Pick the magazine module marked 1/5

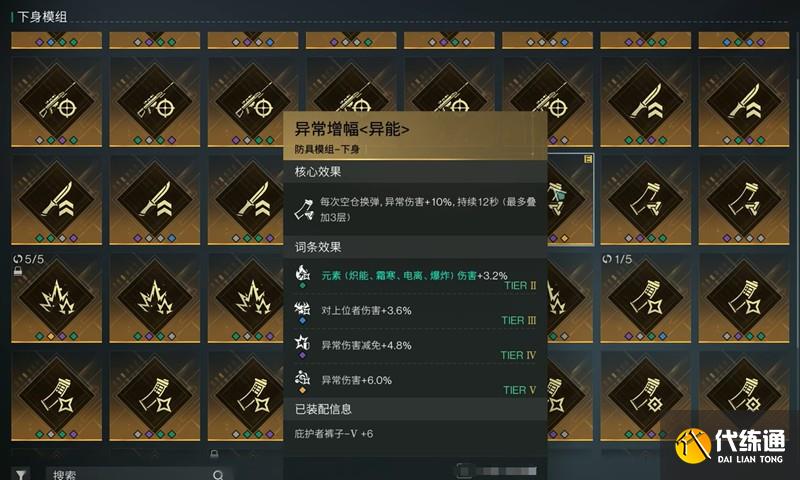[x=645, y=297]
